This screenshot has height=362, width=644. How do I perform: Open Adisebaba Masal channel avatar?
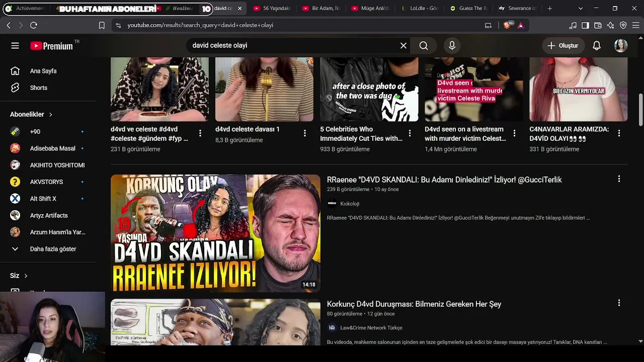(x=15, y=148)
